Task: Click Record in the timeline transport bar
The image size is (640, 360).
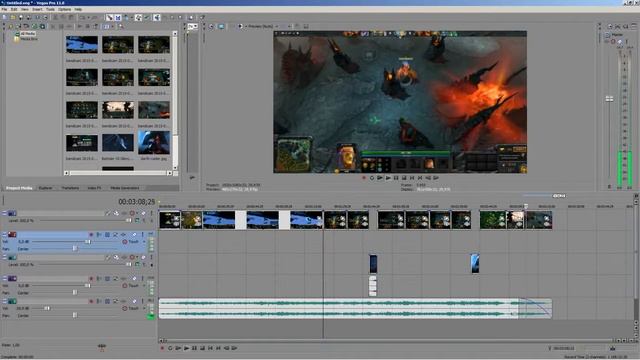Action: click(162, 348)
